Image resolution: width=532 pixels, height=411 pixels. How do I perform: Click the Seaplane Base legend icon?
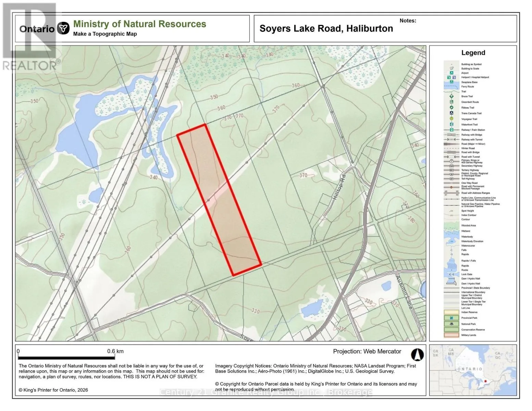click(x=451, y=82)
